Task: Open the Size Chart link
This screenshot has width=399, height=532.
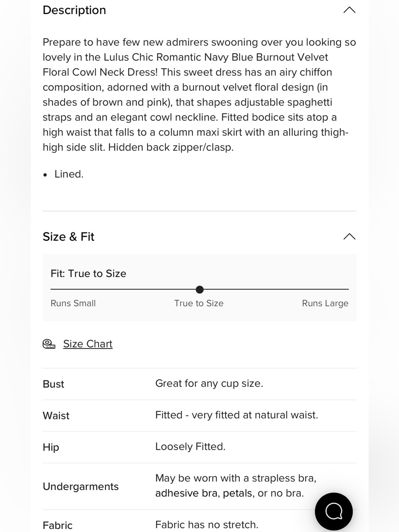Action: click(88, 344)
